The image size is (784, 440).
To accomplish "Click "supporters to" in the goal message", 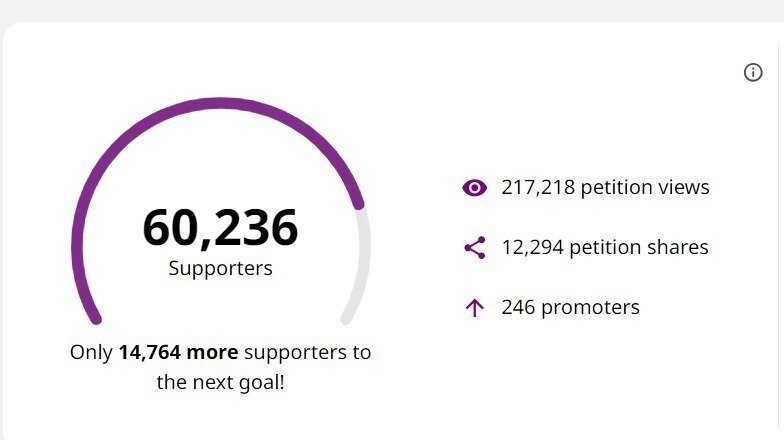I will [307, 352].
